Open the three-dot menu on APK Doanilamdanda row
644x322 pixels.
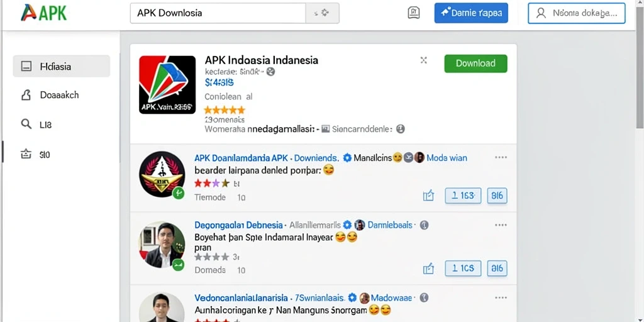(x=501, y=158)
